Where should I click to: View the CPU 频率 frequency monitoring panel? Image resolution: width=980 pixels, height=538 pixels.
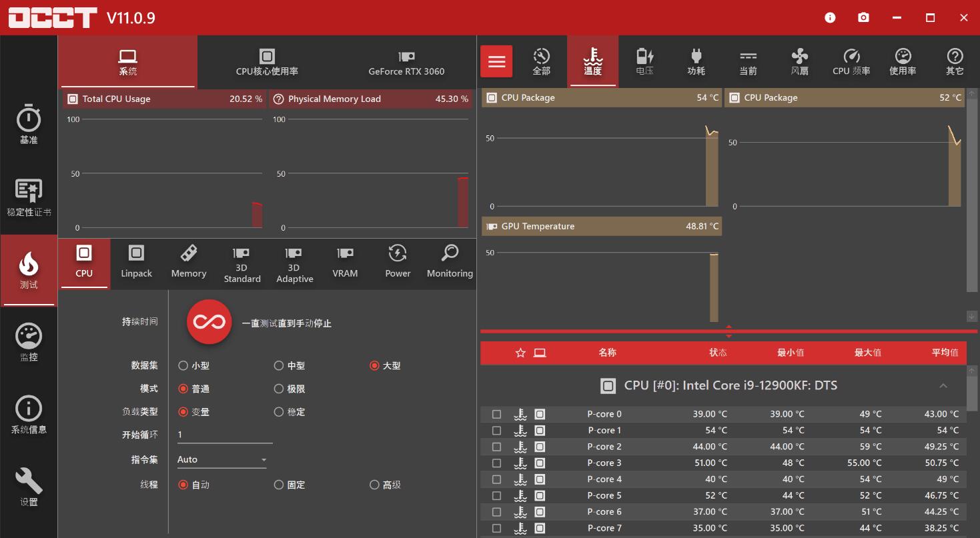(851, 61)
